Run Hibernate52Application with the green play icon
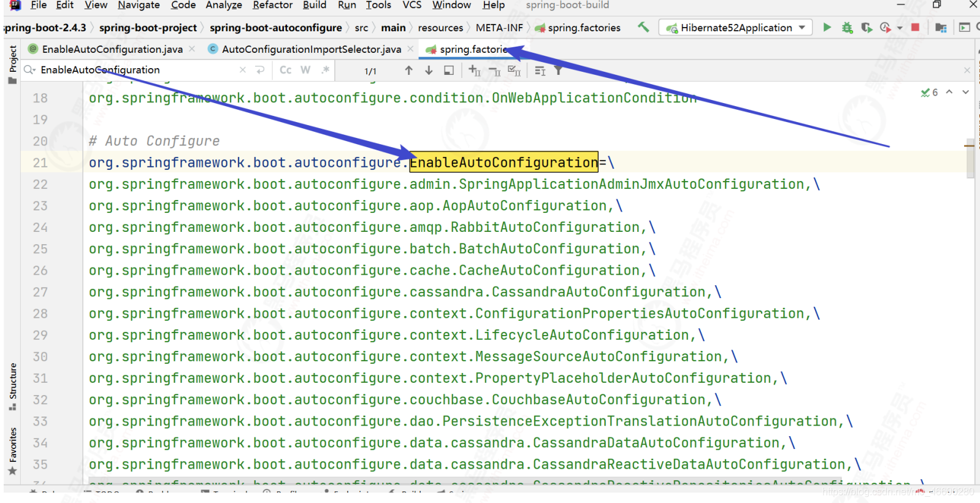980x503 pixels. tap(827, 27)
